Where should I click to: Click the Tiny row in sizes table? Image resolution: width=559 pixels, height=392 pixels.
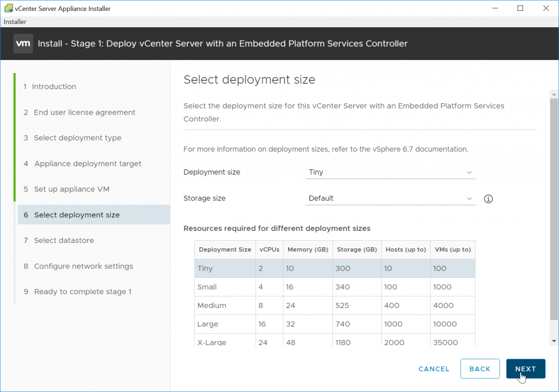pos(335,268)
